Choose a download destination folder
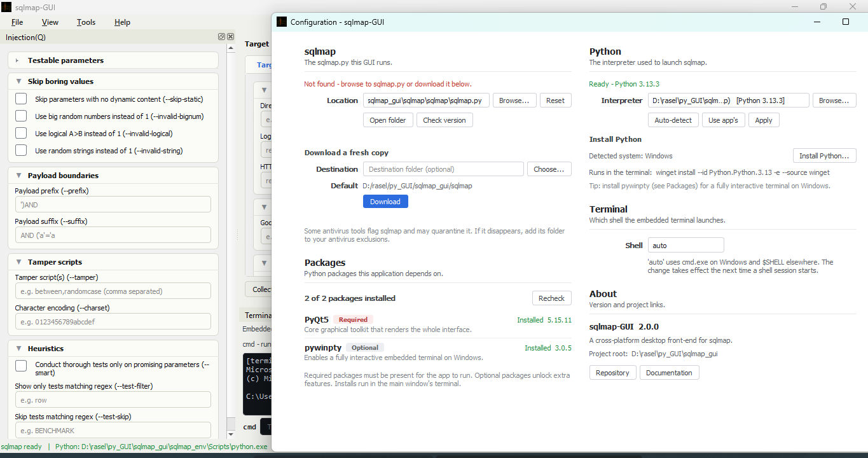Screen dimensions: 868x458 (549, 169)
